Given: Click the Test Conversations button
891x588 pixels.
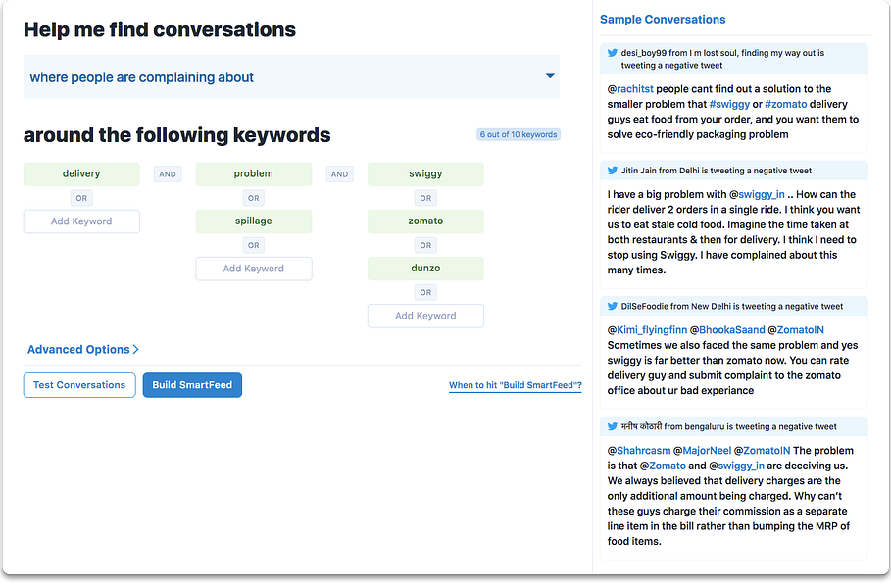Looking at the screenshot, I should (79, 385).
